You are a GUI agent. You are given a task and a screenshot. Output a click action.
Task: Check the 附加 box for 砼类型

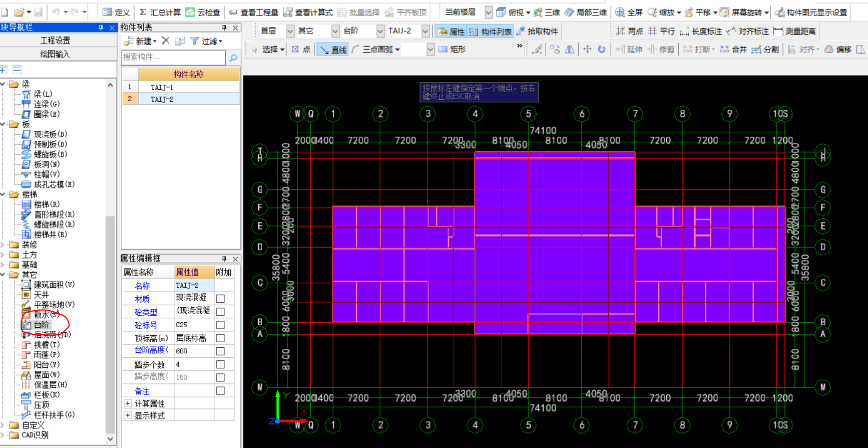[220, 312]
